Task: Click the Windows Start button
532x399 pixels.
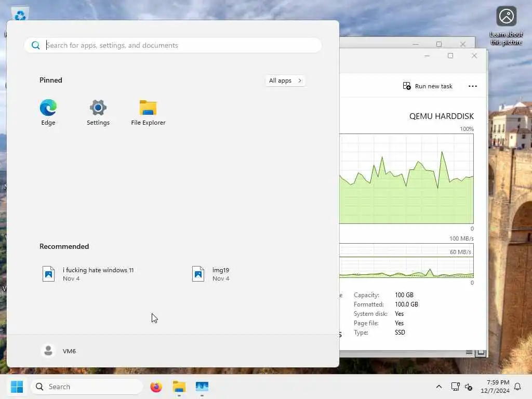Action: [17, 387]
